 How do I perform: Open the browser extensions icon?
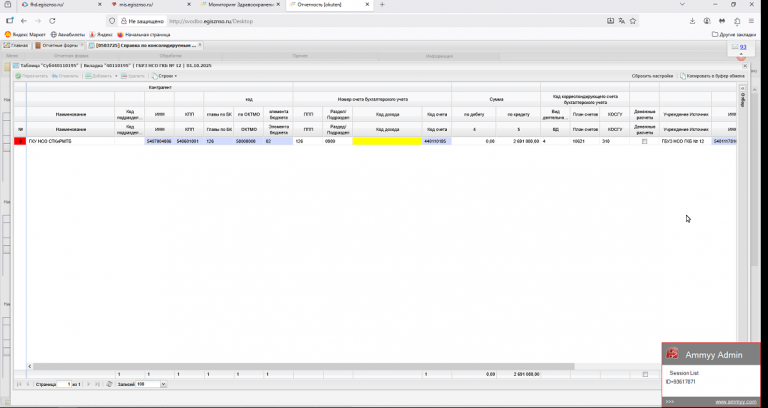point(737,21)
